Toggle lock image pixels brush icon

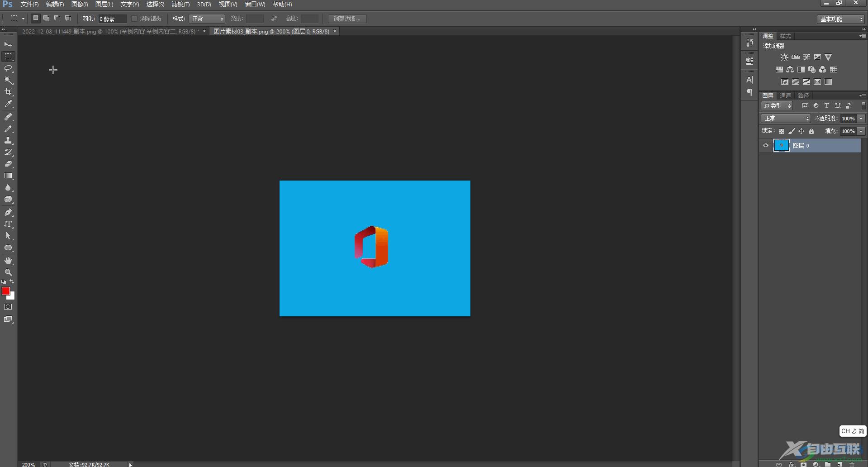(791, 131)
